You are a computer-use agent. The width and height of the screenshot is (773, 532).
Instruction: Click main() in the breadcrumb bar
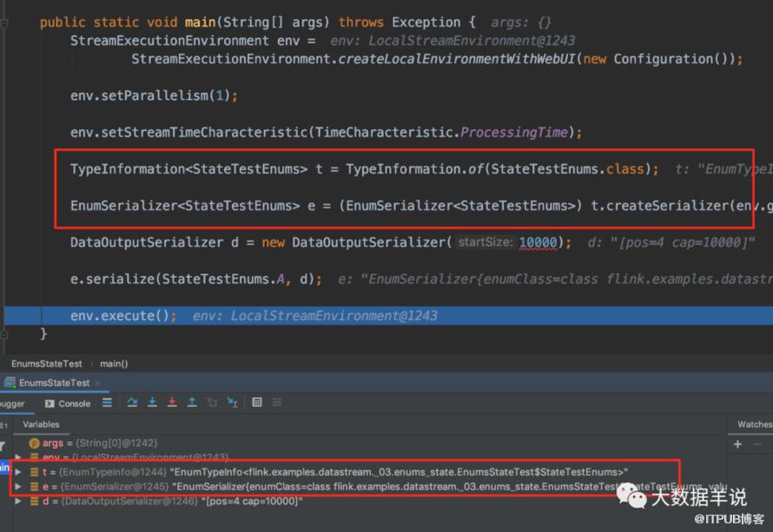click(x=114, y=364)
